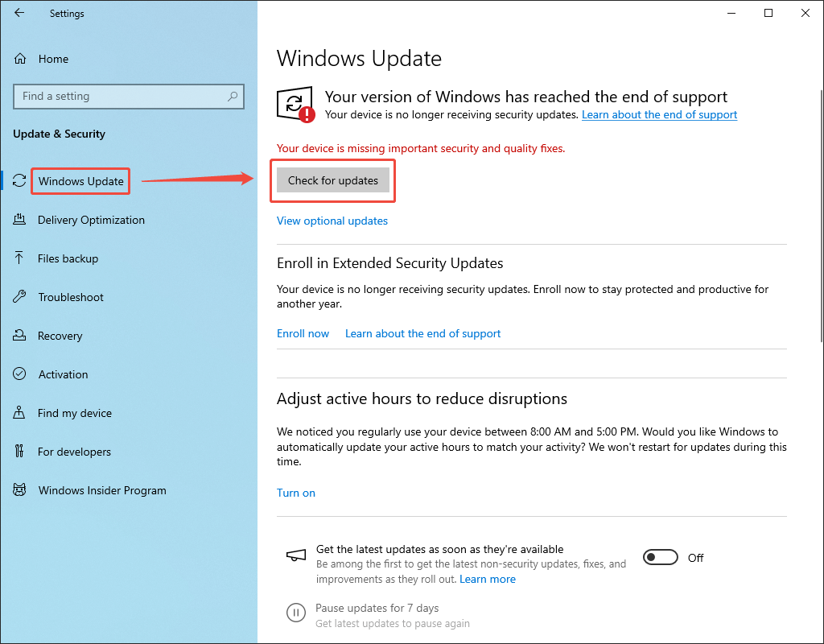This screenshot has width=824, height=644.
Task: Select Home in the sidebar
Action: click(x=54, y=58)
